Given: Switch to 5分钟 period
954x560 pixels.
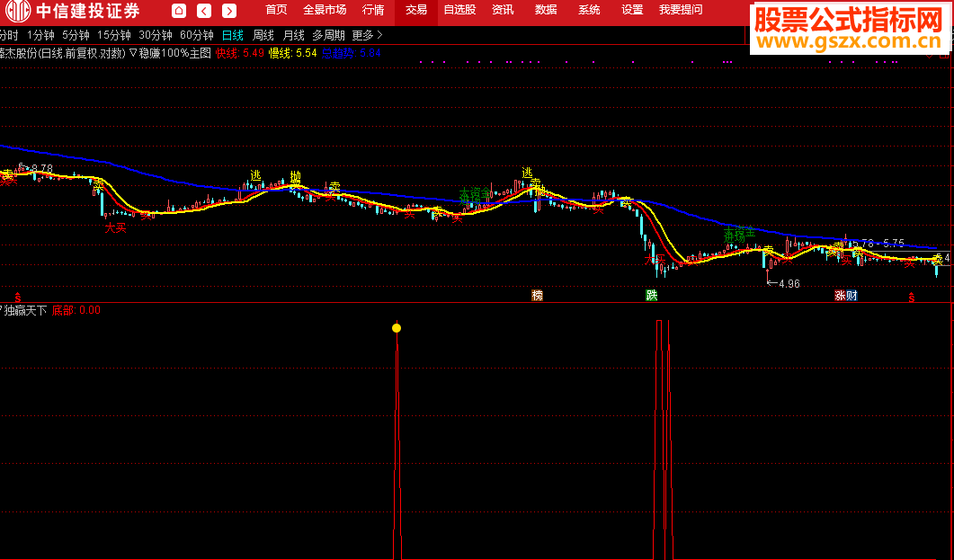Looking at the screenshot, I should point(76,36).
